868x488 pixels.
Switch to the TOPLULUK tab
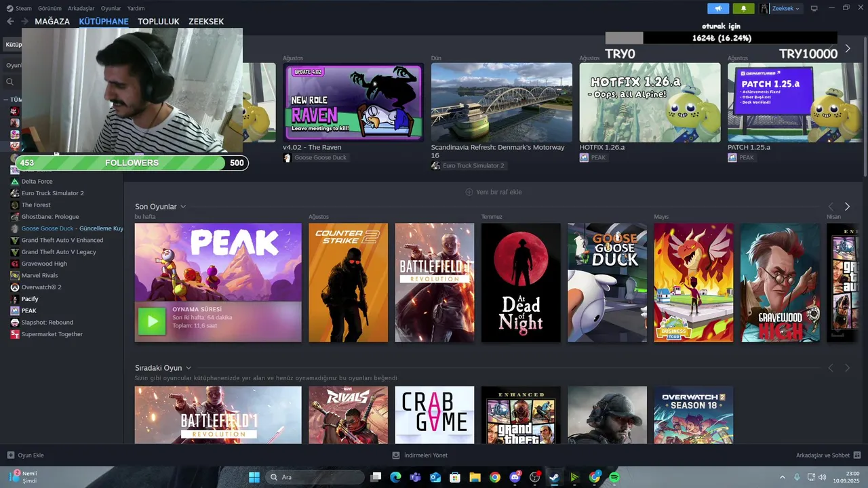pos(159,22)
